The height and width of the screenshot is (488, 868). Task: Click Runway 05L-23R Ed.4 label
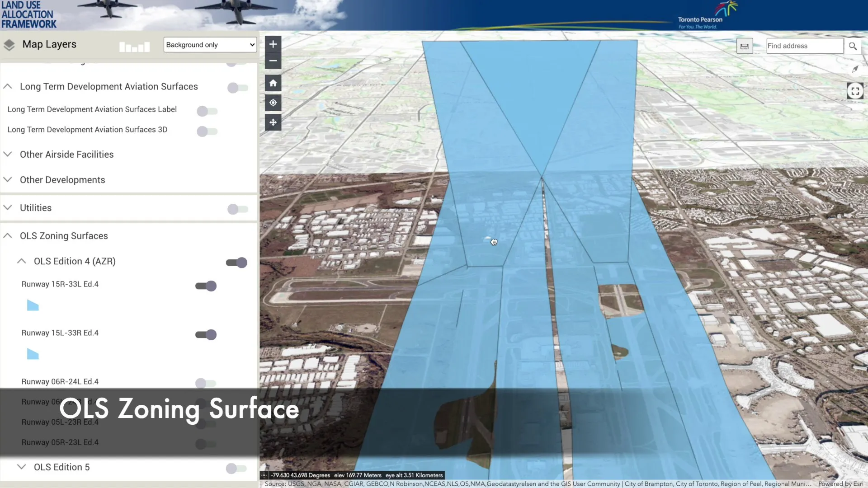pos(60,422)
